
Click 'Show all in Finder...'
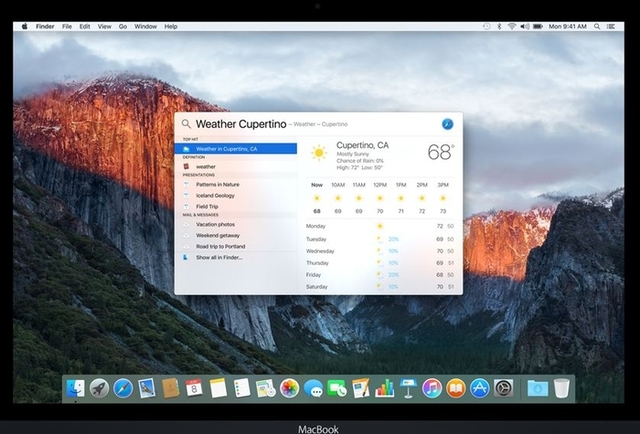(x=236, y=258)
